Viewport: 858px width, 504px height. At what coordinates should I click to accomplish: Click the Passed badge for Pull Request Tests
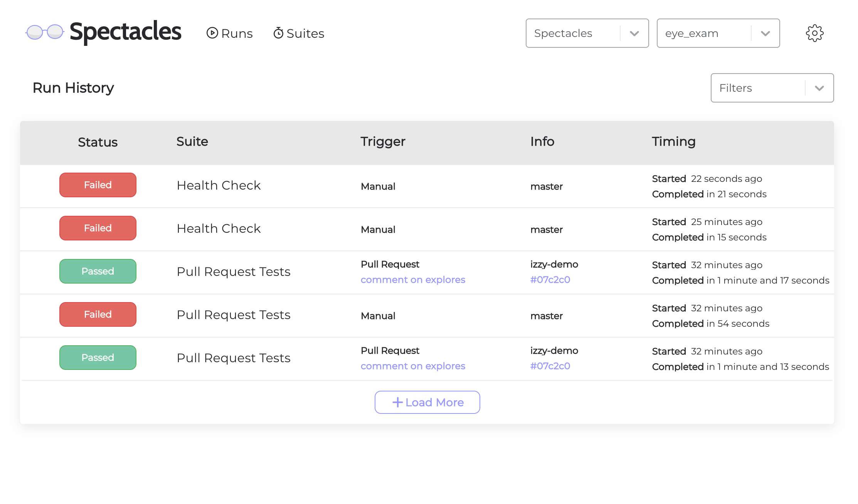click(98, 271)
